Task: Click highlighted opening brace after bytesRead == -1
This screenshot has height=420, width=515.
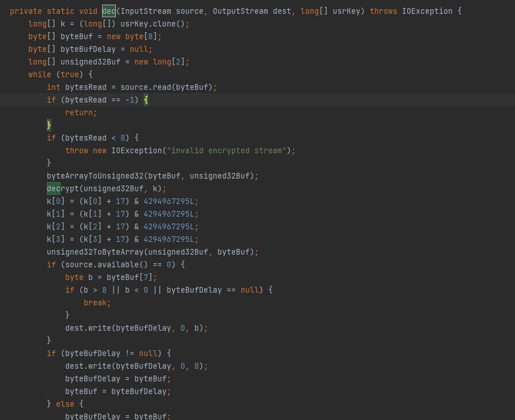Action: (146, 100)
